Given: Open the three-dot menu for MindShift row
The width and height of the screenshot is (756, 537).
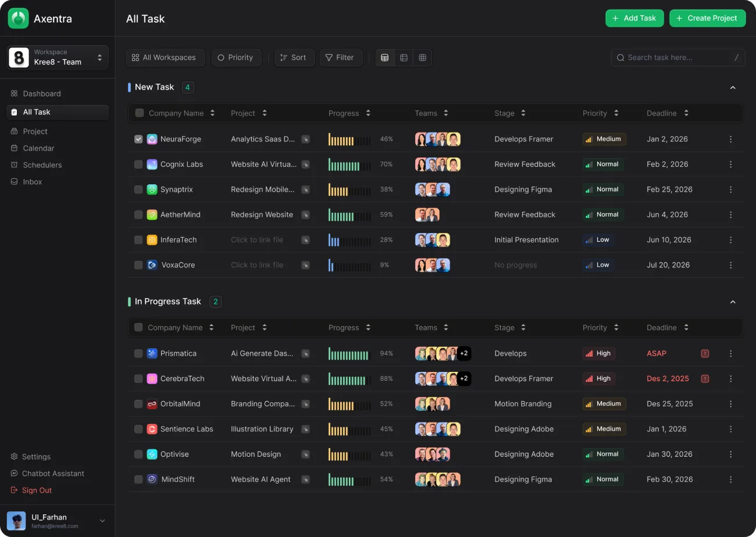Looking at the screenshot, I should 731,479.
